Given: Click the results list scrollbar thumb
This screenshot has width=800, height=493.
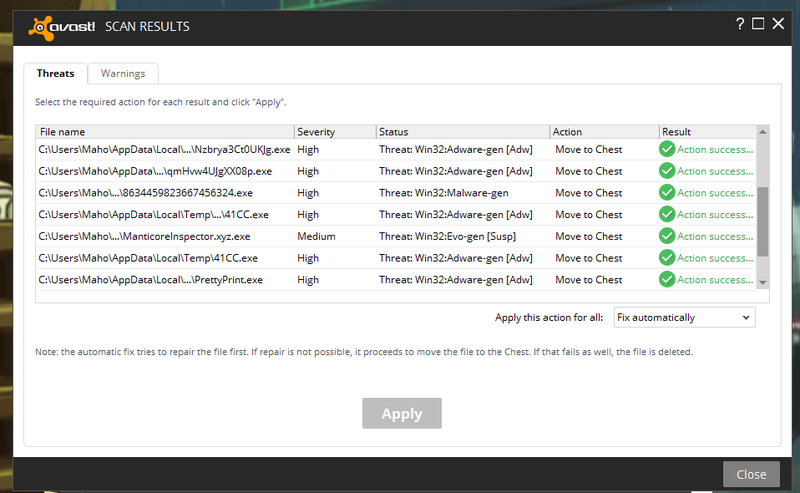Looking at the screenshot, I should 763,221.
